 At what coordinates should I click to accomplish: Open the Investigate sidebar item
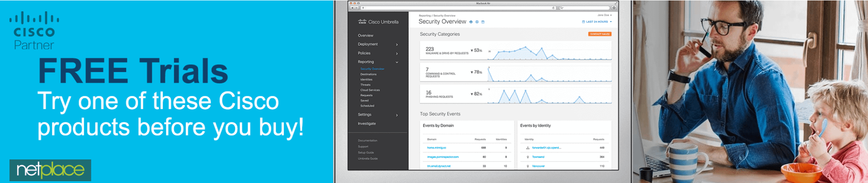pyautogui.click(x=367, y=123)
